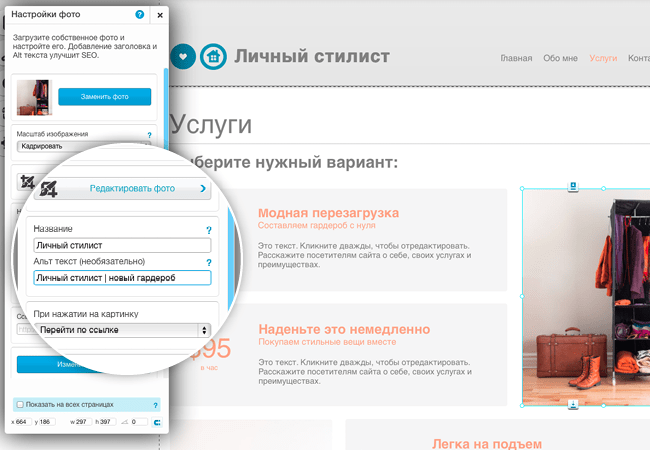Click the arrow chevron next to Редактировать фото
650x450 pixels.
click(x=203, y=189)
